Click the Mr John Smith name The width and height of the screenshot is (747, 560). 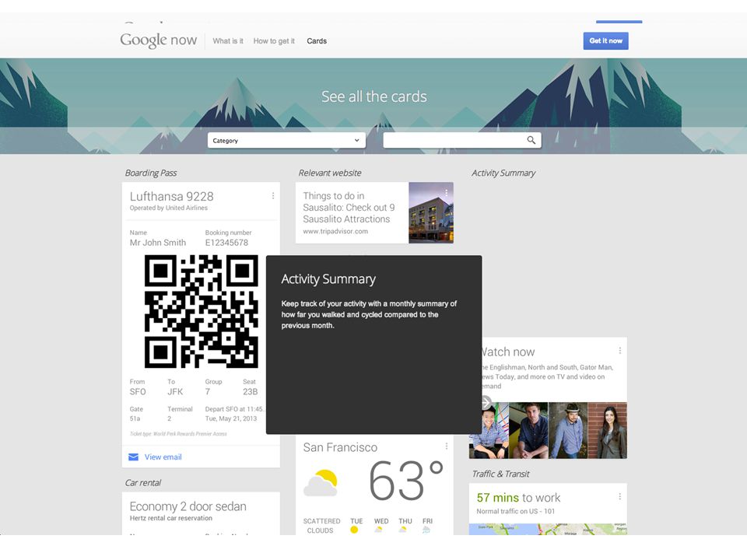(158, 243)
